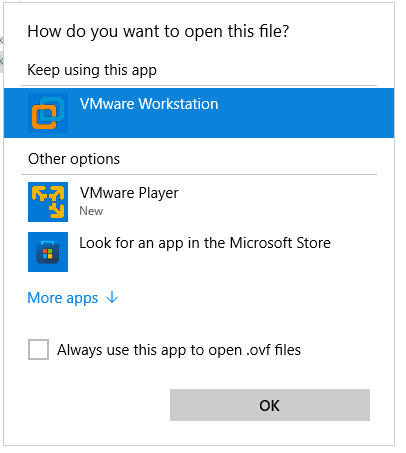This screenshot has width=406, height=453.
Task: Click the How do you want to open title
Action: pyautogui.click(x=158, y=32)
